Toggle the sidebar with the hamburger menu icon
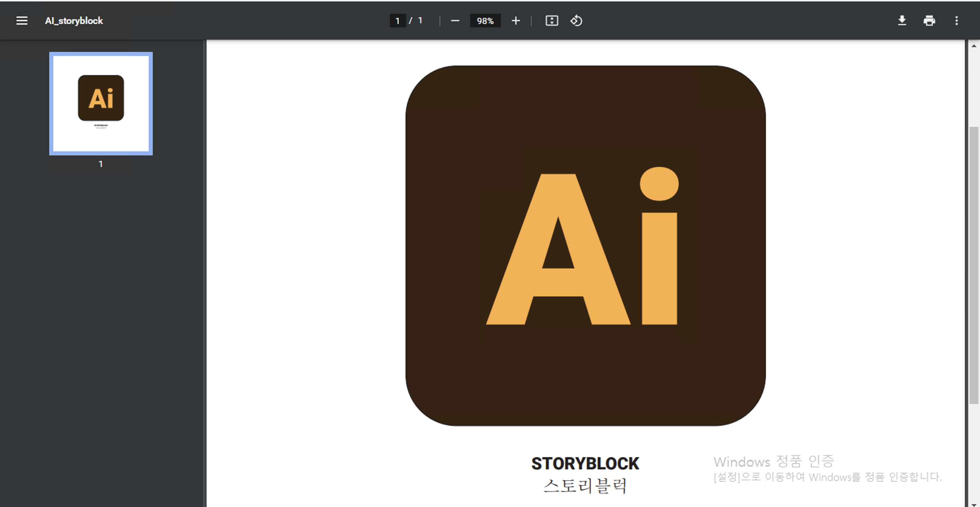The image size is (980, 507). [22, 20]
